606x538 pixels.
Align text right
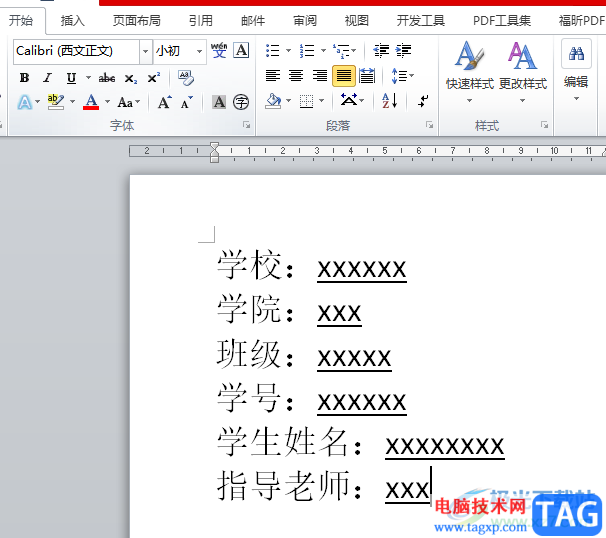click(x=320, y=75)
